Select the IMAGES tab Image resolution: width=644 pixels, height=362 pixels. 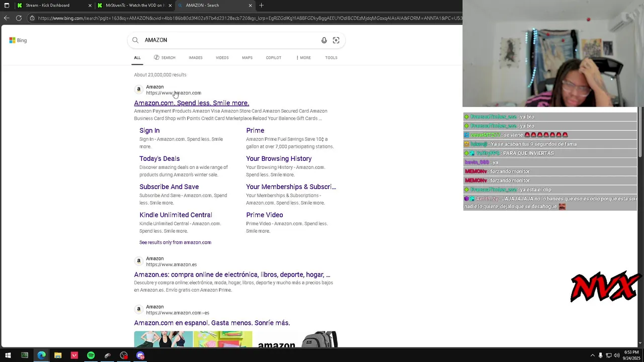point(196,58)
